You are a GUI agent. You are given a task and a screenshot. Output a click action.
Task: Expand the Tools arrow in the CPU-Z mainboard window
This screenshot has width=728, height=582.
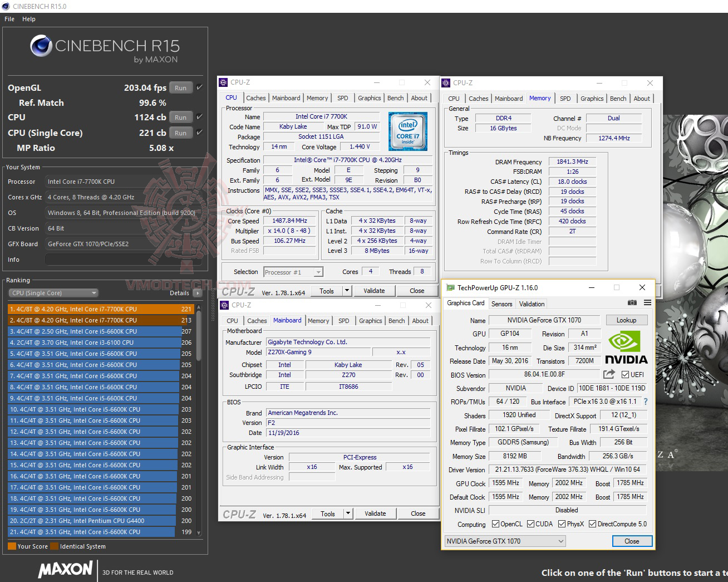point(348,513)
